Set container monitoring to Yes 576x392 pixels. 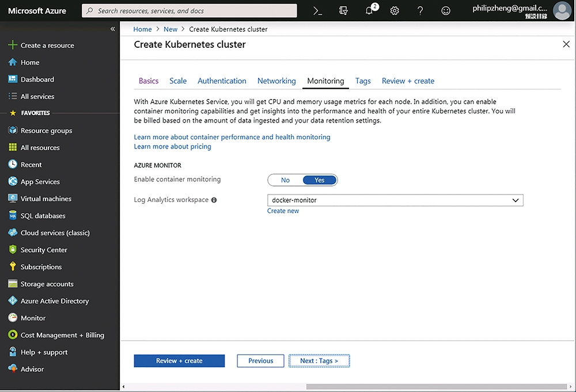319,180
